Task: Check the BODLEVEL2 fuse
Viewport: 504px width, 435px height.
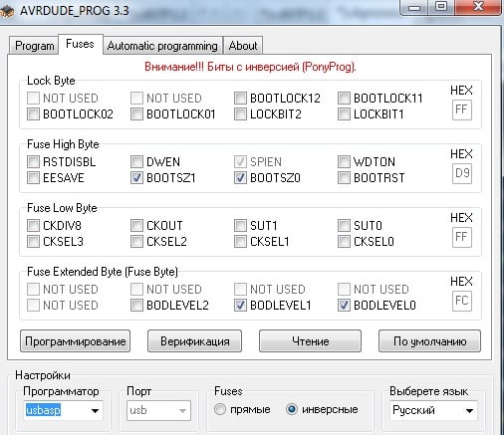Action: [x=136, y=306]
